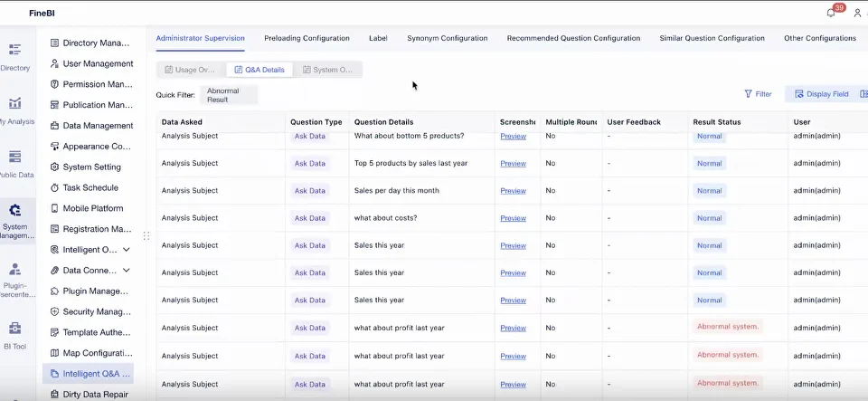The width and height of the screenshot is (868, 401).
Task: Switch to the Preloading Configuration tab
Action: tap(307, 38)
